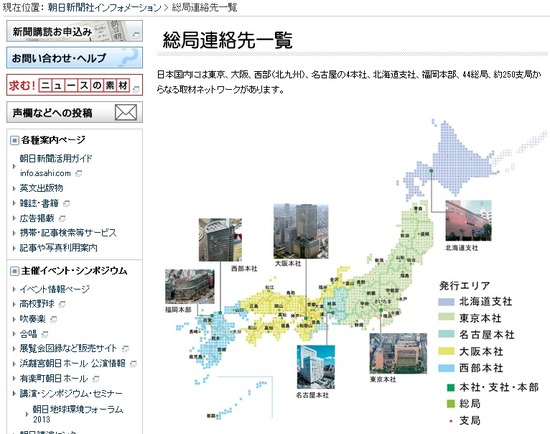Click external-link icon beside 有楽町朝日ホール
This screenshot has width=550, height=434.
point(96,379)
